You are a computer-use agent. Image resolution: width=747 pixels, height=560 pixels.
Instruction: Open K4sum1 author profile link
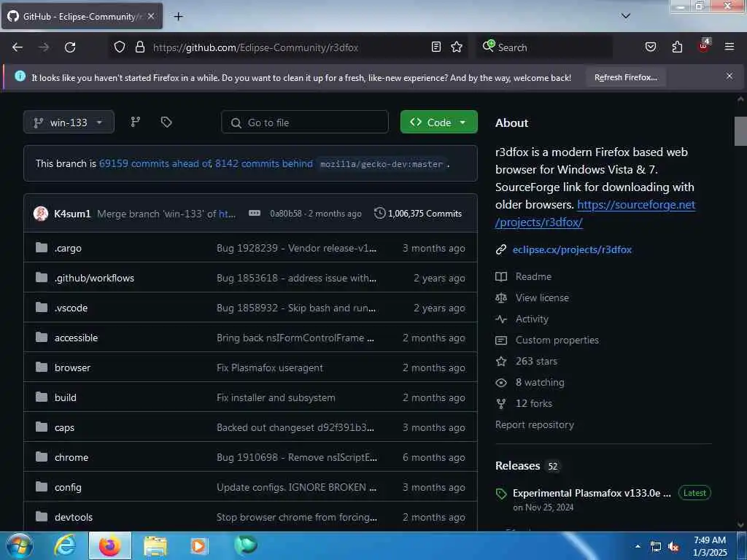(x=72, y=214)
